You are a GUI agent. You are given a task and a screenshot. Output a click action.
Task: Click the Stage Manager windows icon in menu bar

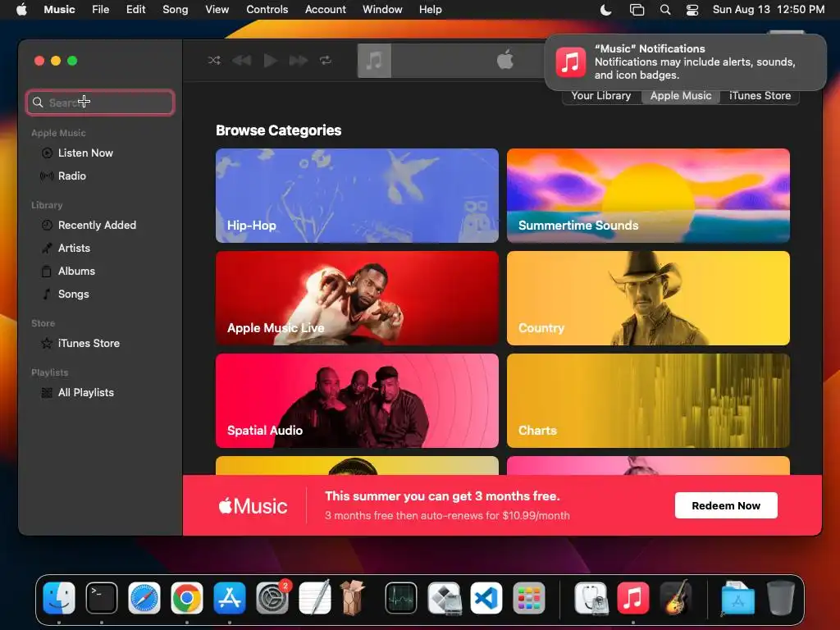pos(637,10)
